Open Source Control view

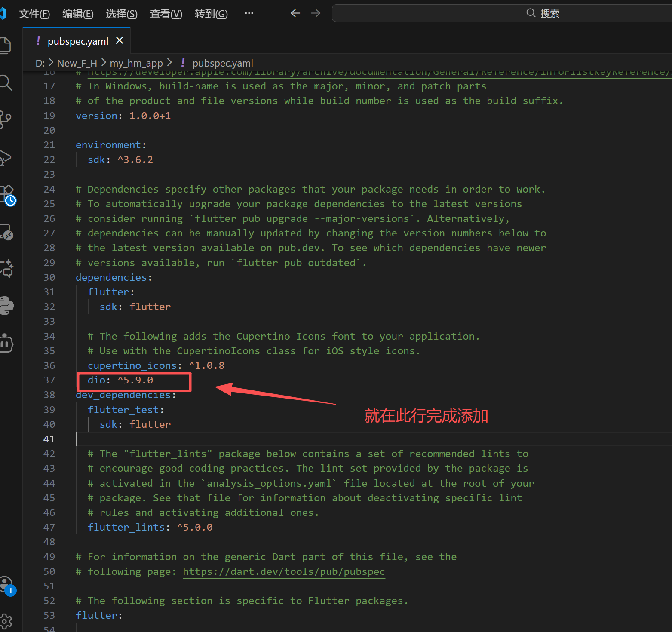[5, 120]
